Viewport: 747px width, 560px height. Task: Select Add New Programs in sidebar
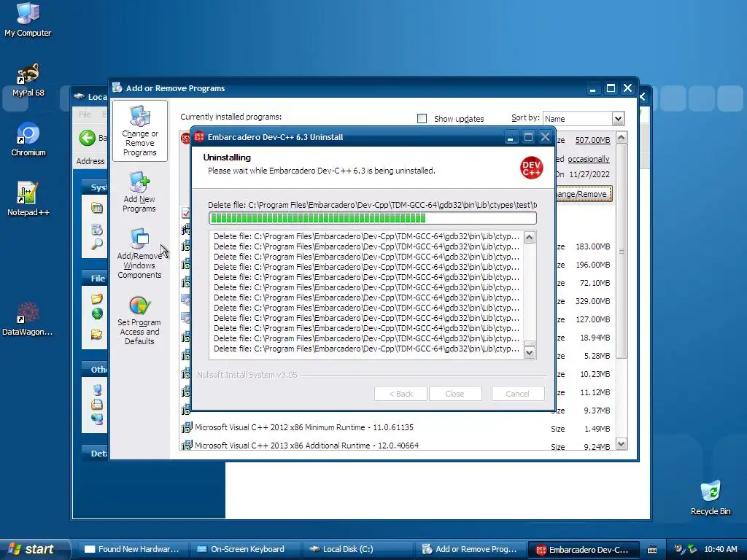[x=139, y=192]
